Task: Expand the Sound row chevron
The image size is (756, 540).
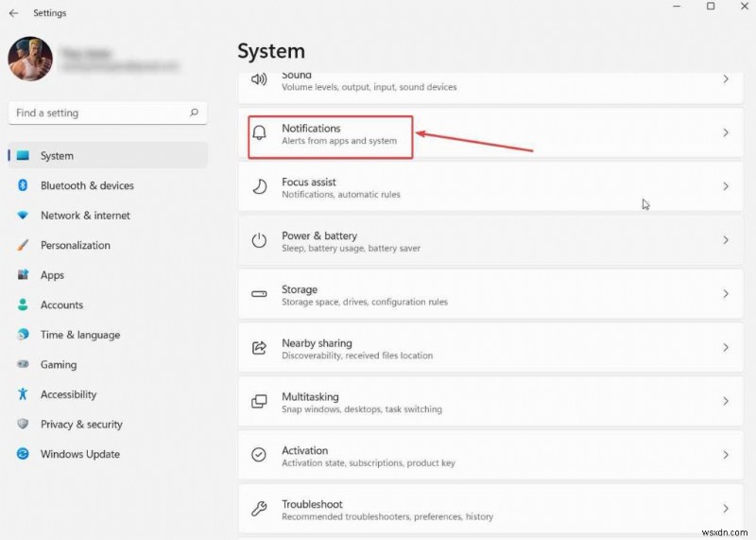Action: [x=726, y=79]
